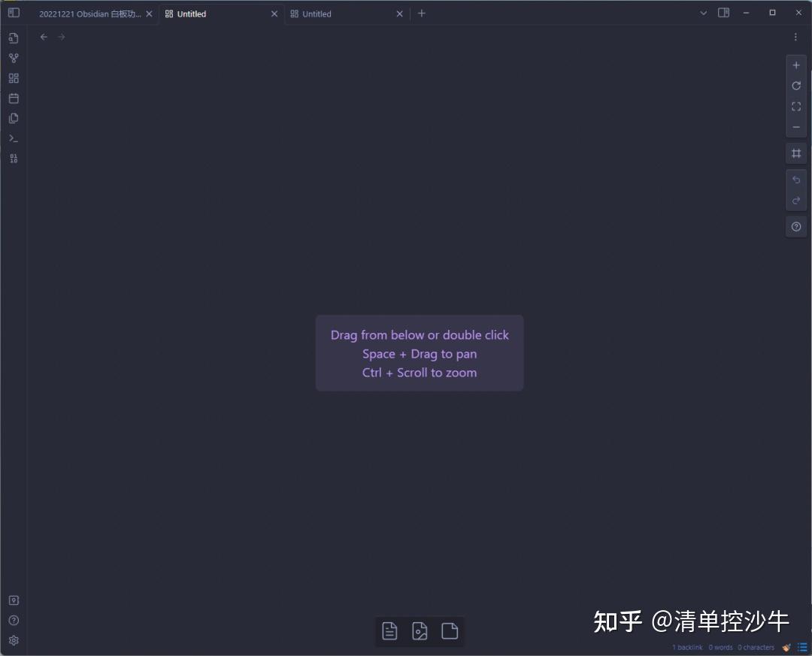Open the graph view
This screenshot has height=656, width=812.
click(14, 58)
